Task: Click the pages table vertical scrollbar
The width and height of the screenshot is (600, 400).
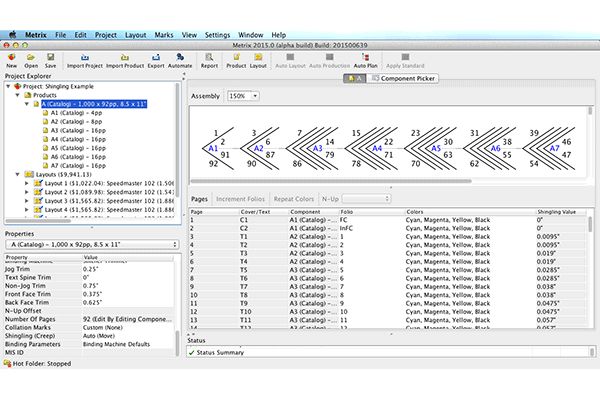Action: 591,224
